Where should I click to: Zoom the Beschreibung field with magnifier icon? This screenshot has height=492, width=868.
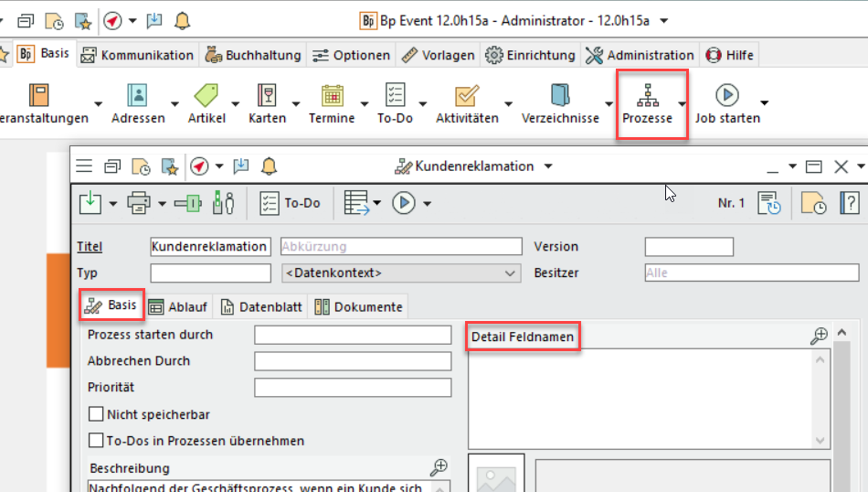(x=439, y=466)
